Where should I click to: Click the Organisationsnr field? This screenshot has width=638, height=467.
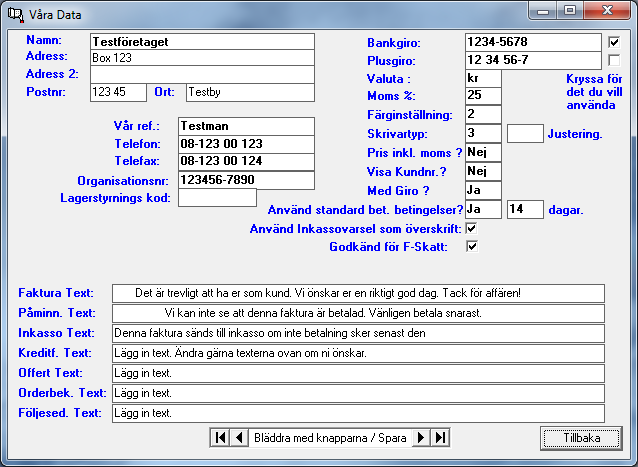246,180
